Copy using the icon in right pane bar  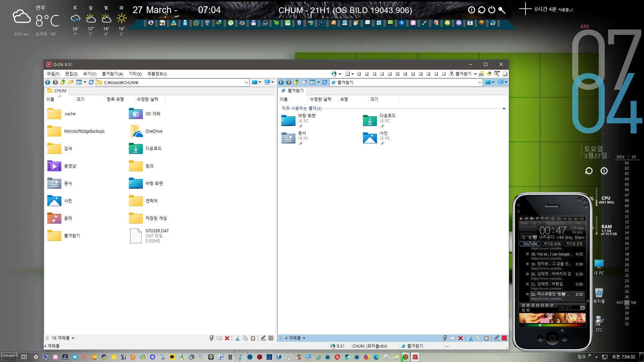click(479, 338)
